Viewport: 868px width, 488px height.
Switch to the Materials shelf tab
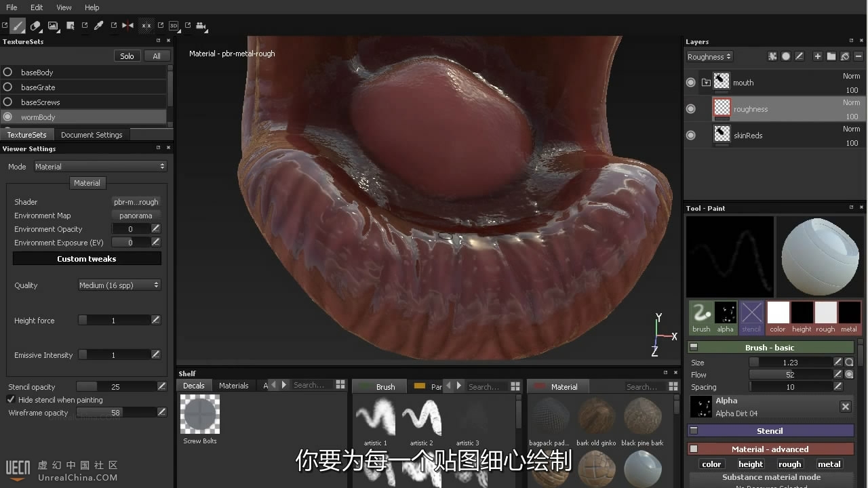pos(234,386)
